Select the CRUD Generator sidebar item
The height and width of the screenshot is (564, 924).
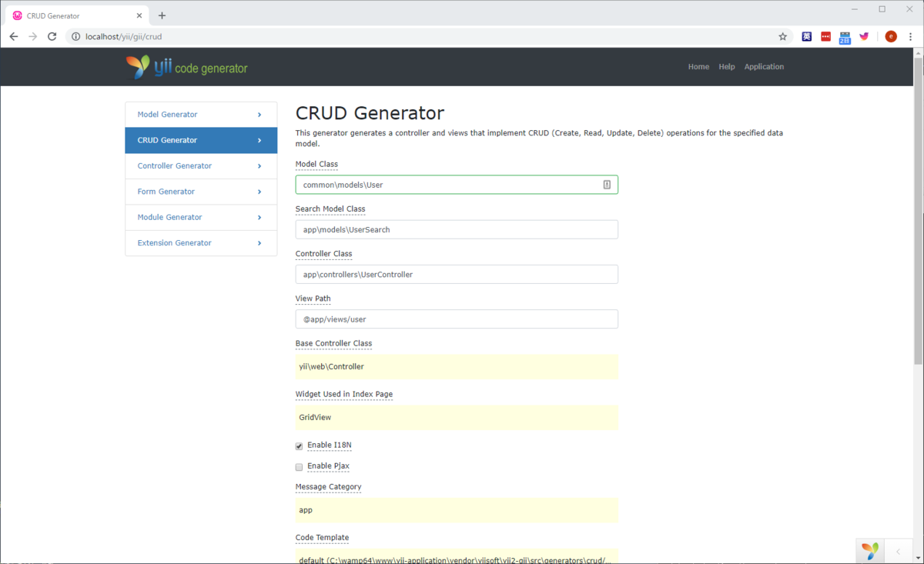click(x=201, y=140)
